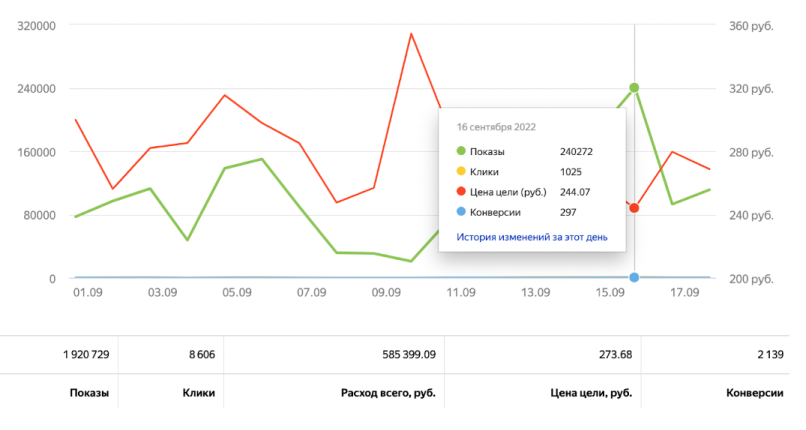Click the 'Показы' label in the tooltip

pyautogui.click(x=487, y=152)
